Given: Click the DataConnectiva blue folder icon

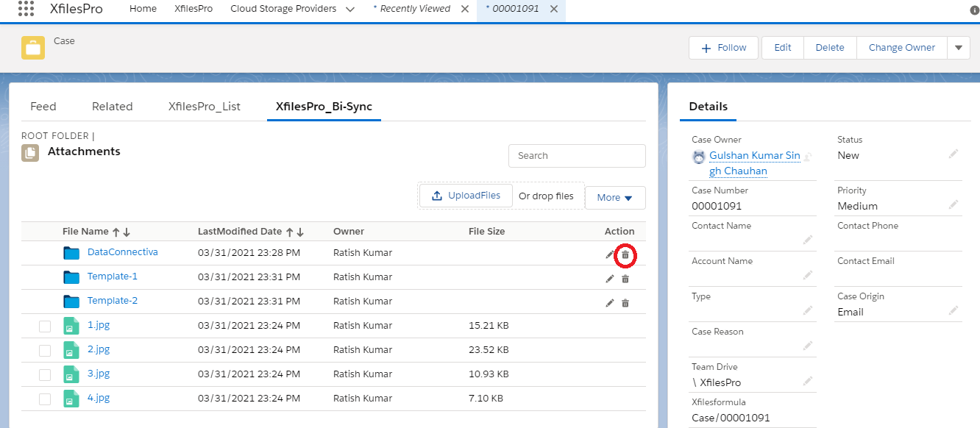Looking at the screenshot, I should pyautogui.click(x=71, y=253).
